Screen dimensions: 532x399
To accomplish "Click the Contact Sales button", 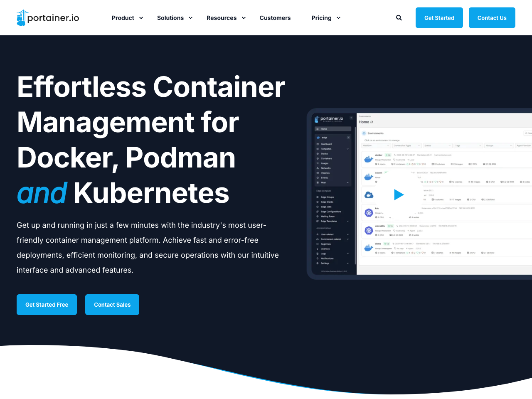I will coord(112,305).
